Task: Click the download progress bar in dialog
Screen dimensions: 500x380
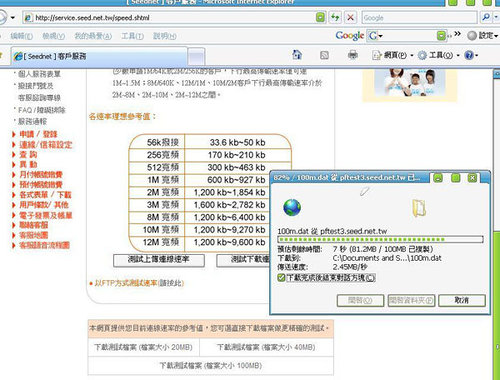Action: point(380,239)
